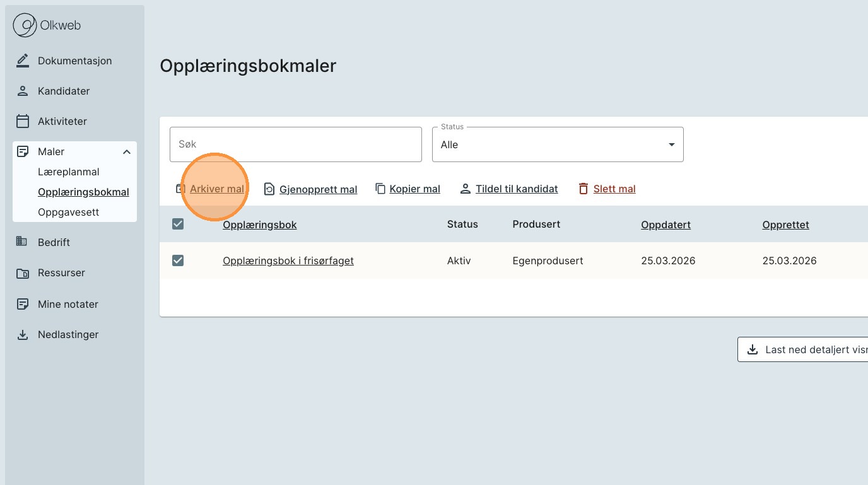Sort the table by Oppdatert column

[x=666, y=225]
